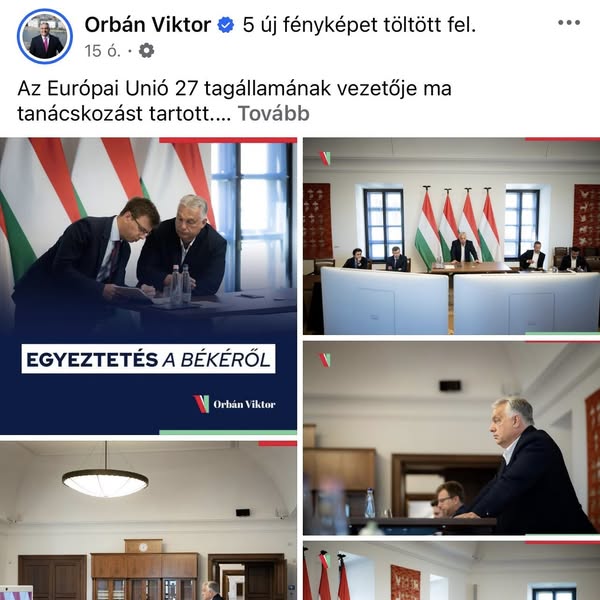Click the tricolor logo on the meeting room photo
Screen dimensions: 600x600
(324, 158)
